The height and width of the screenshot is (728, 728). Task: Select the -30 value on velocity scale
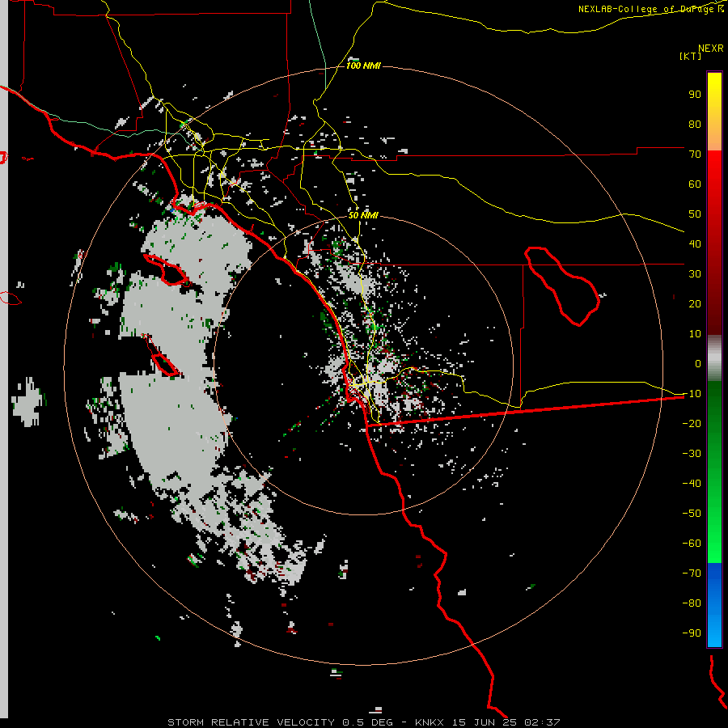pos(692,454)
